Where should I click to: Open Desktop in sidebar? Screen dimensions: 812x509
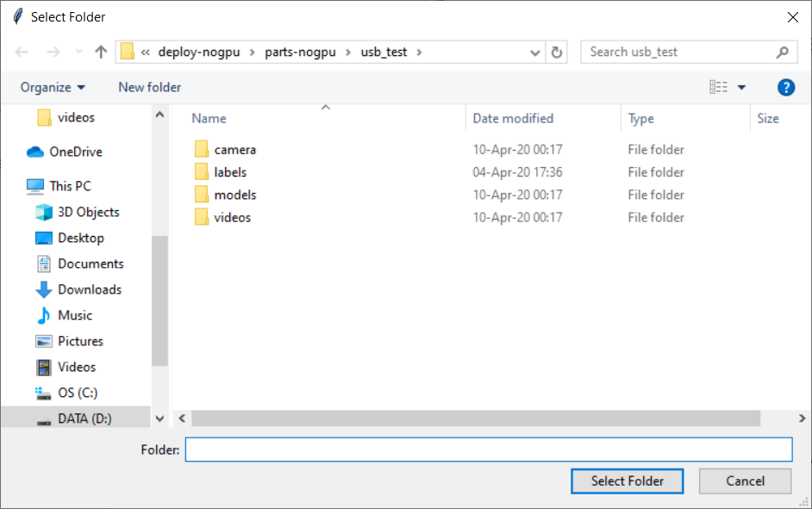81,238
